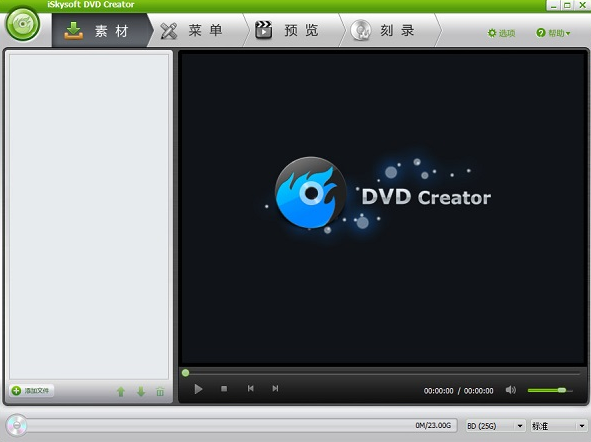Open the green disc application menu button

23,24
